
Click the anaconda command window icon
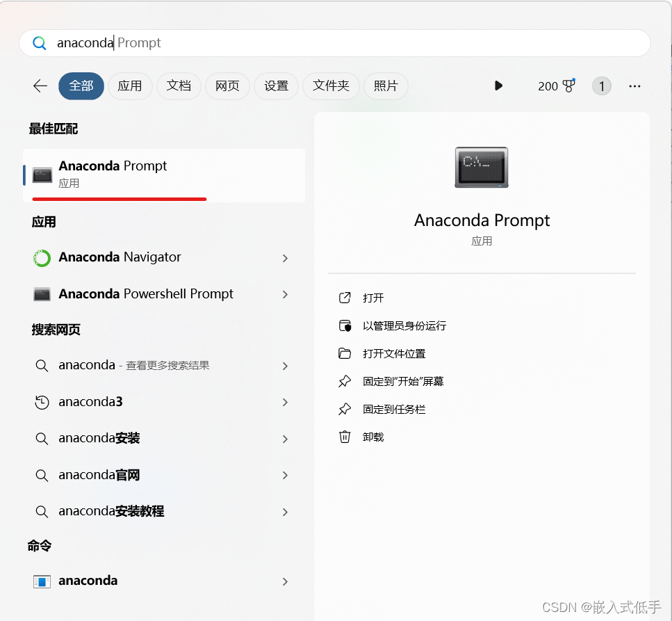[42, 582]
